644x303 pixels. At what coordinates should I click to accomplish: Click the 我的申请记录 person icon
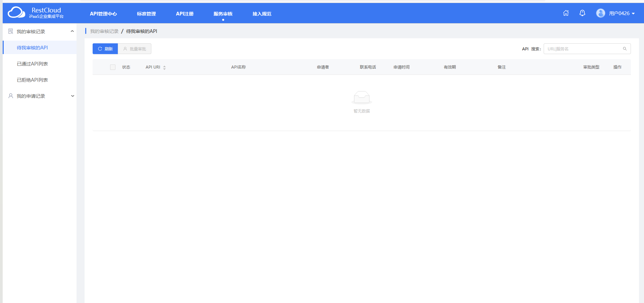pyautogui.click(x=11, y=96)
